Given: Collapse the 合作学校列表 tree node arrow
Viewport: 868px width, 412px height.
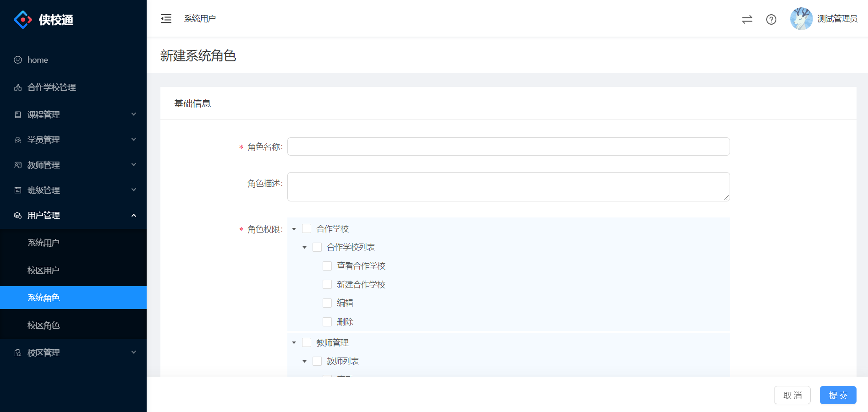Looking at the screenshot, I should (304, 247).
